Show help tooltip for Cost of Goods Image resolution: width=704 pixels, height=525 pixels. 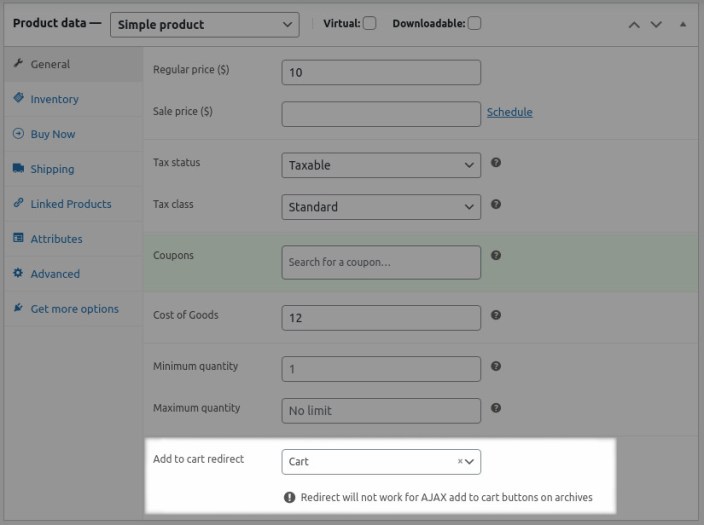point(496,315)
